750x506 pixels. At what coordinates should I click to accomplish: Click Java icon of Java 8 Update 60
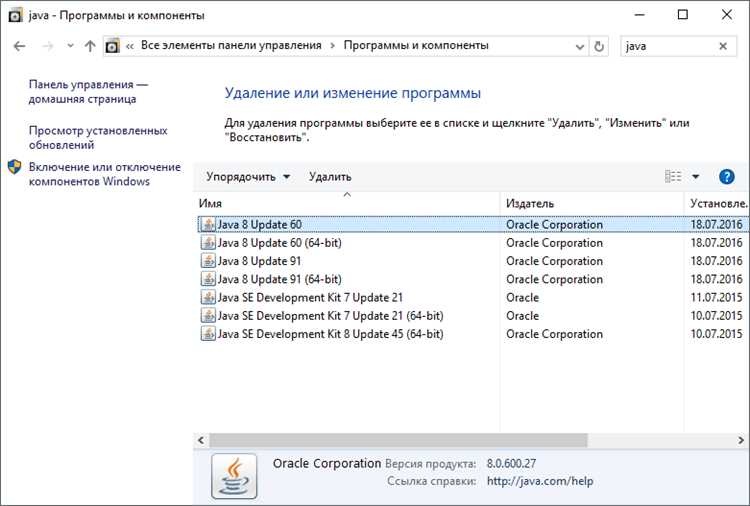point(208,224)
